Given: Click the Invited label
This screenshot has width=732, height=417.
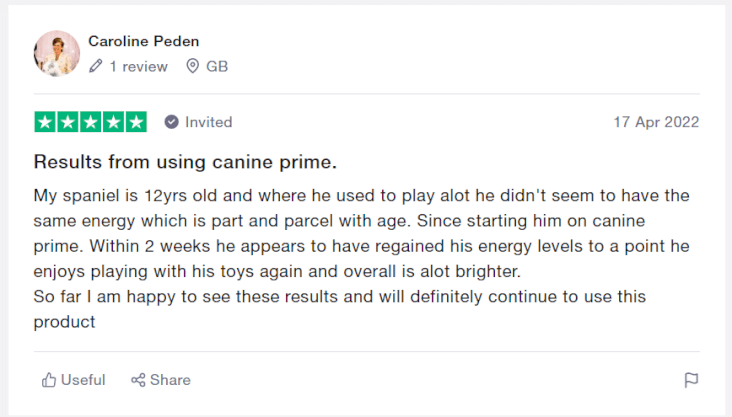Looking at the screenshot, I should [x=208, y=122].
